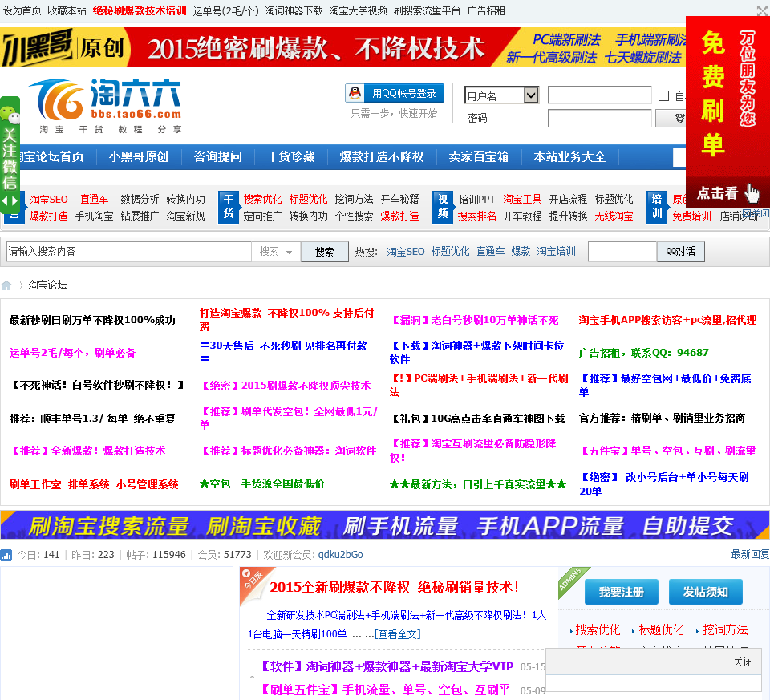
Task: Click the 最新回复 link
Action: [750, 554]
